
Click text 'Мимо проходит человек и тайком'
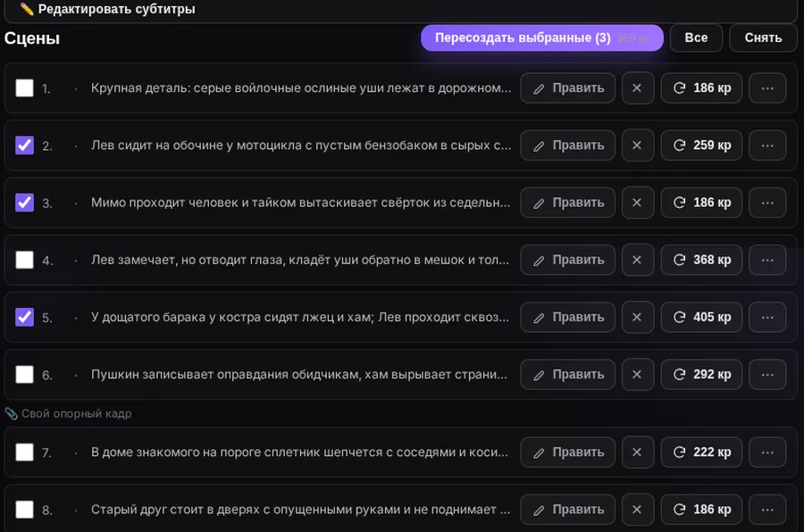(x=191, y=203)
